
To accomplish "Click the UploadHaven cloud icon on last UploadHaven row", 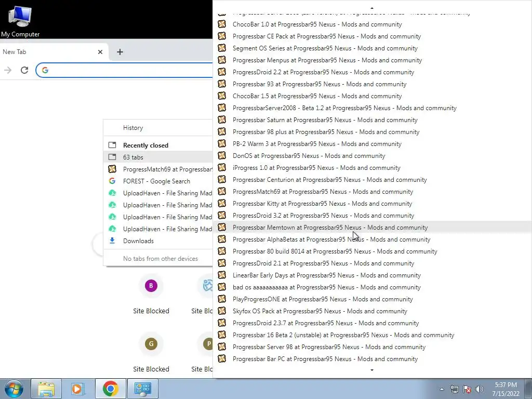I will coord(112,229).
